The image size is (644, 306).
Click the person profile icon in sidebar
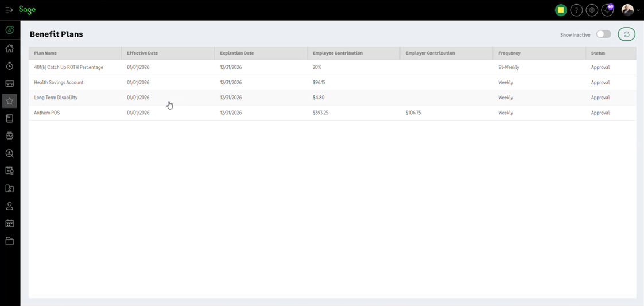pos(10,206)
